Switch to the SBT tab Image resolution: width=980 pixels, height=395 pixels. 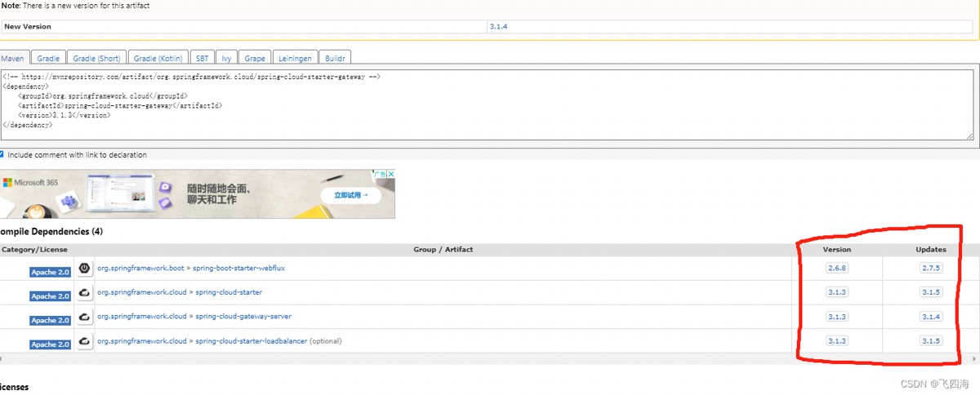coord(202,58)
